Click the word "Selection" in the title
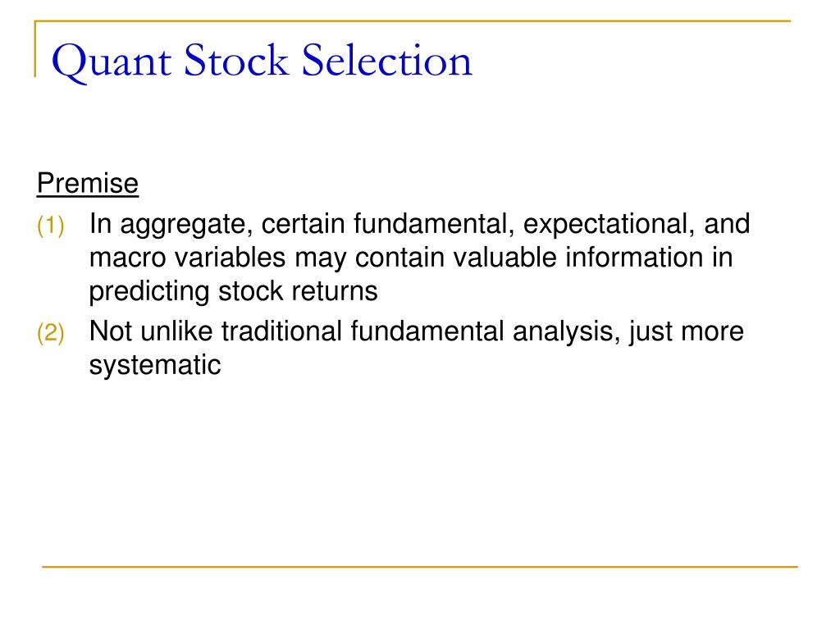Image resolution: width=840 pixels, height=630 pixels. click(387, 60)
